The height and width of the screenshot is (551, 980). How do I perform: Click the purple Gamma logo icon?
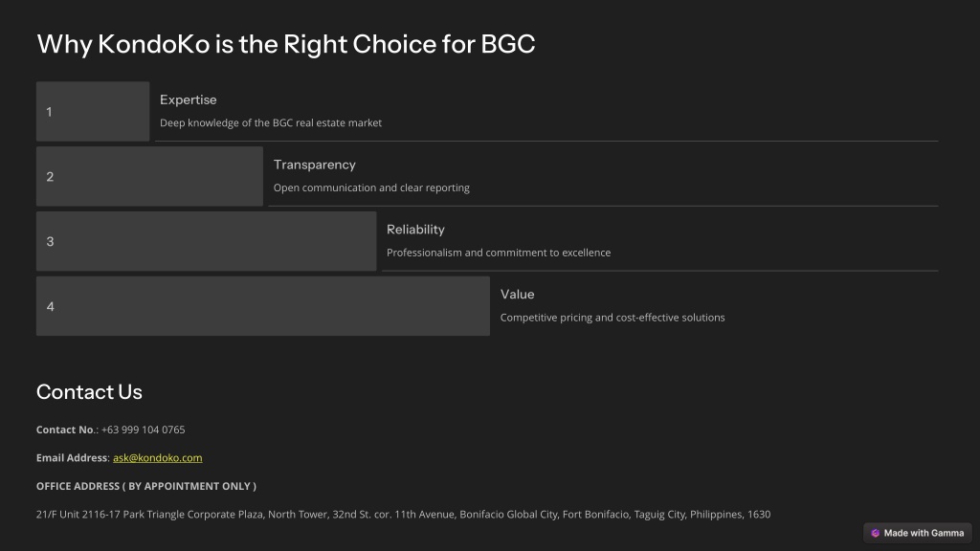tap(875, 533)
